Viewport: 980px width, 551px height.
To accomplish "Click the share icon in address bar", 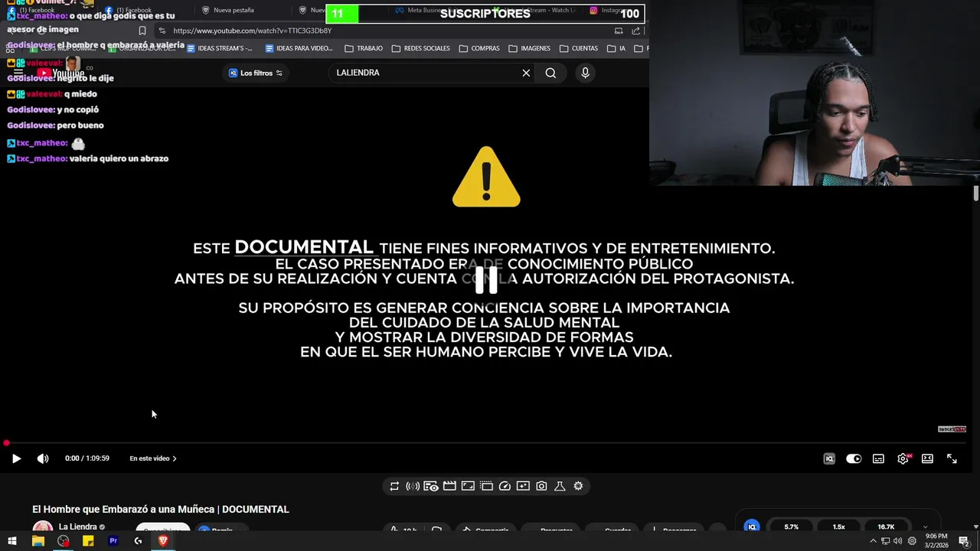I will (x=636, y=31).
